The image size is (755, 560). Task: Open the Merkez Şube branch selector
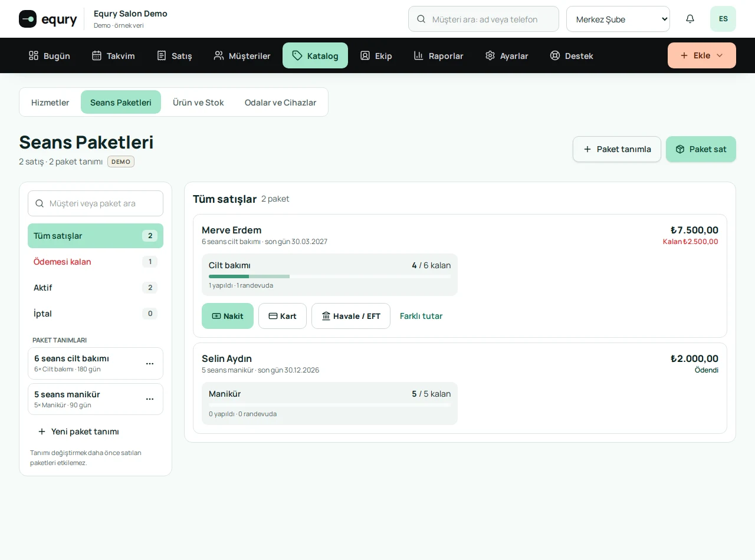tap(618, 19)
